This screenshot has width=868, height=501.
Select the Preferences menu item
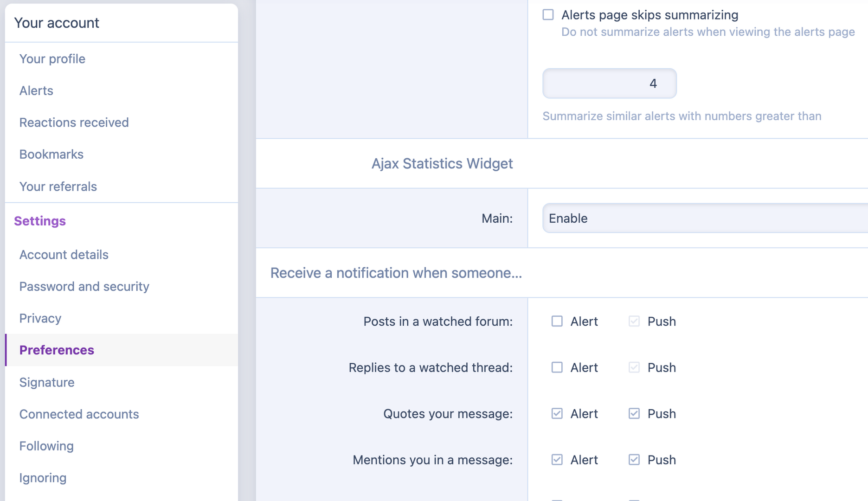point(122,350)
